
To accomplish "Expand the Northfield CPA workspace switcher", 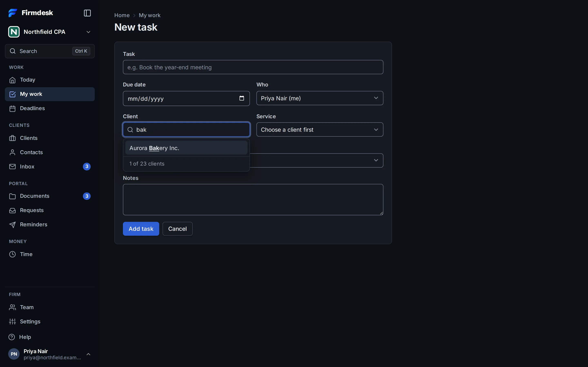I will [x=50, y=32].
